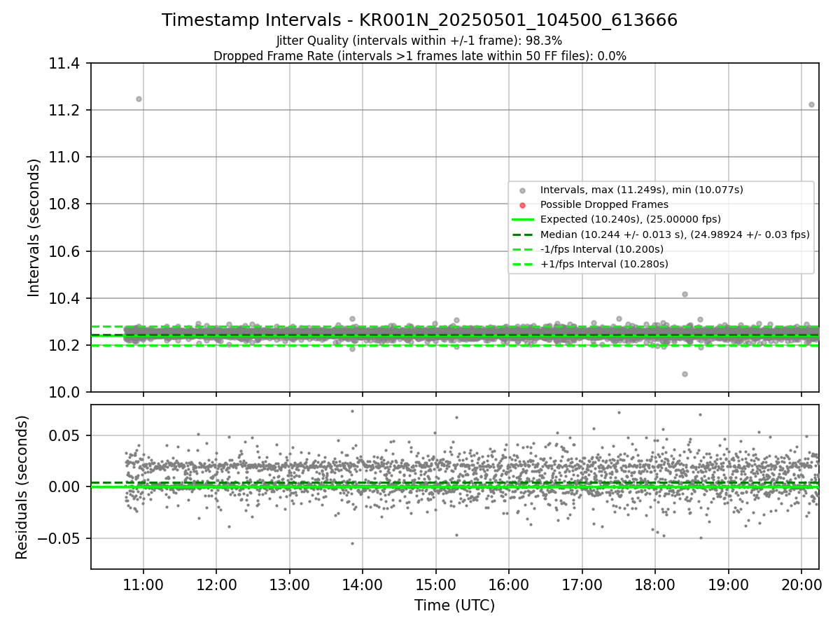Click the Dropped Frame Rate 0.0% subtitle line

(x=419, y=56)
